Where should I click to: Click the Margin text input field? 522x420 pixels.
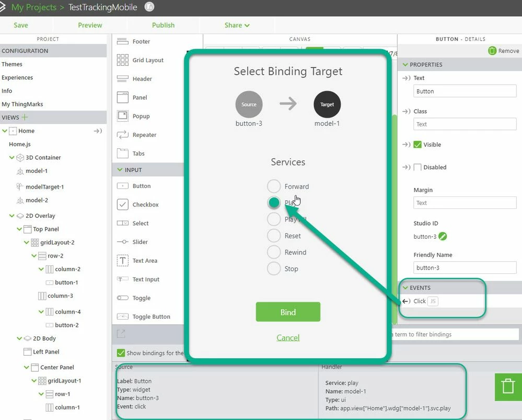465,203
